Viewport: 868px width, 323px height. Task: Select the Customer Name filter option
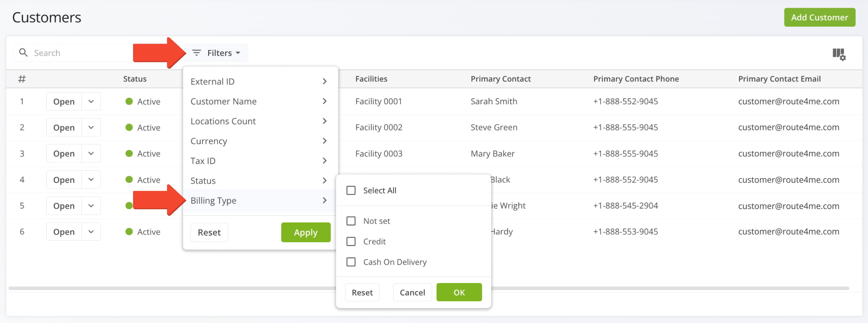pos(223,101)
